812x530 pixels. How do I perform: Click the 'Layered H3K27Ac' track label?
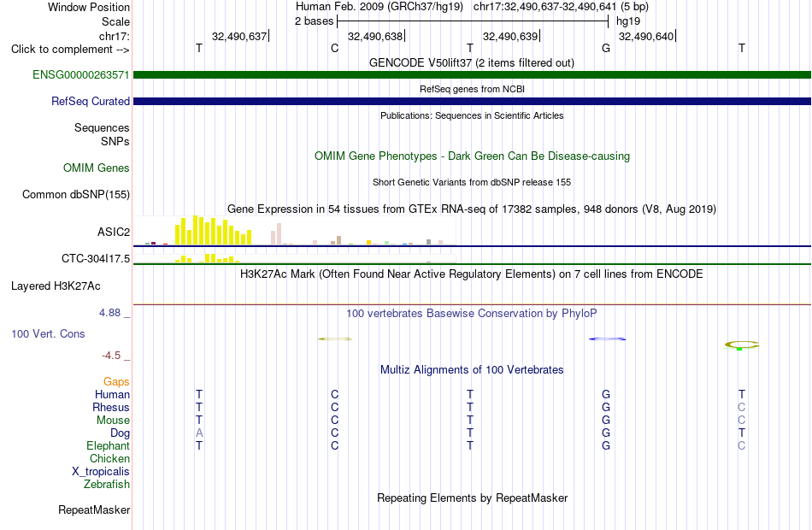click(x=56, y=286)
